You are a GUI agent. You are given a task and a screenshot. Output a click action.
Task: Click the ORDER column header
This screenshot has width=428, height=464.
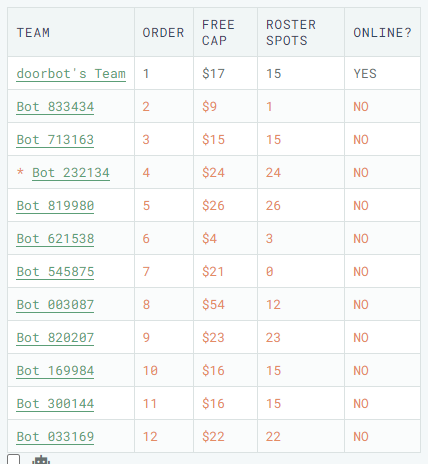point(164,32)
